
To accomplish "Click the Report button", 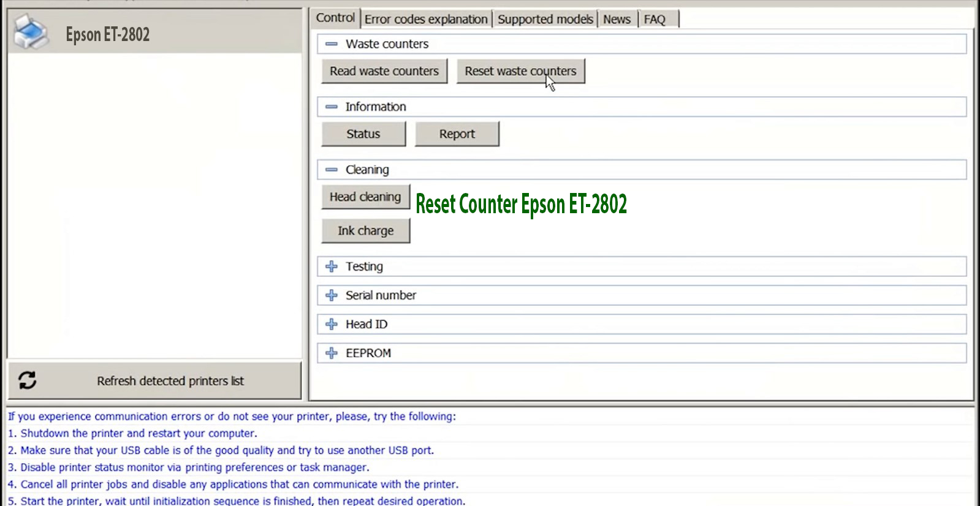I will pyautogui.click(x=457, y=134).
